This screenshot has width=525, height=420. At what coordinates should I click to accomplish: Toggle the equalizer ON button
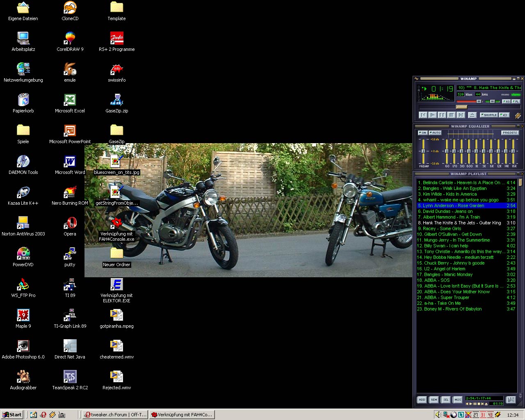pyautogui.click(x=422, y=133)
